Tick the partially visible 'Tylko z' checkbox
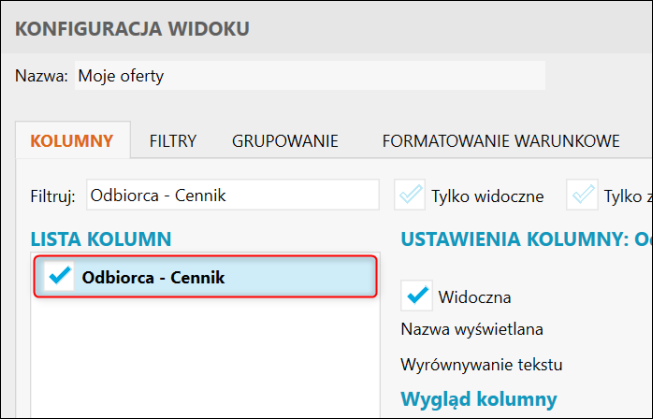The image size is (653, 419). [582, 195]
